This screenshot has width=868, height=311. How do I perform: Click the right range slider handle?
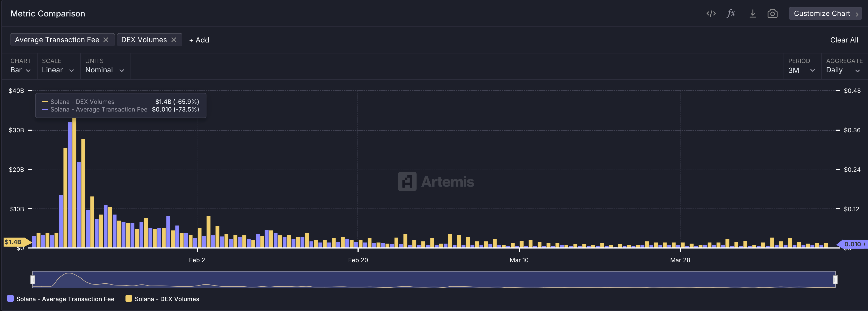pos(835,280)
